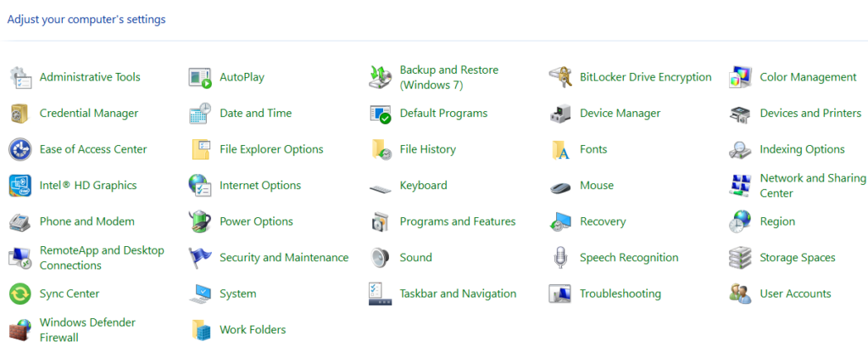Click the AutoPlay text link
This screenshot has width=868, height=353.
242,77
